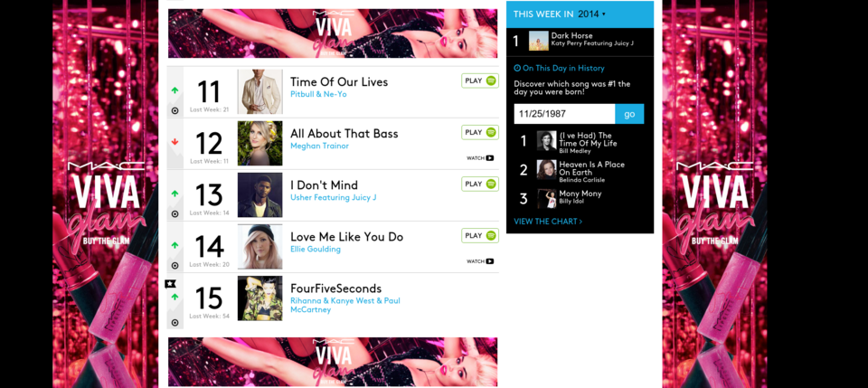Open the VIEW THE CHART link
868x388 pixels.
548,222
